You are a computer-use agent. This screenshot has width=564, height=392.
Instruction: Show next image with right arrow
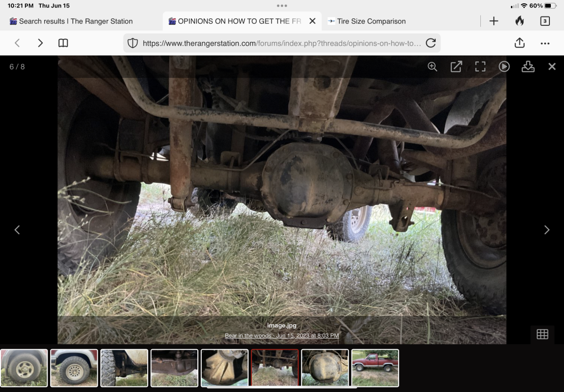[x=547, y=230]
